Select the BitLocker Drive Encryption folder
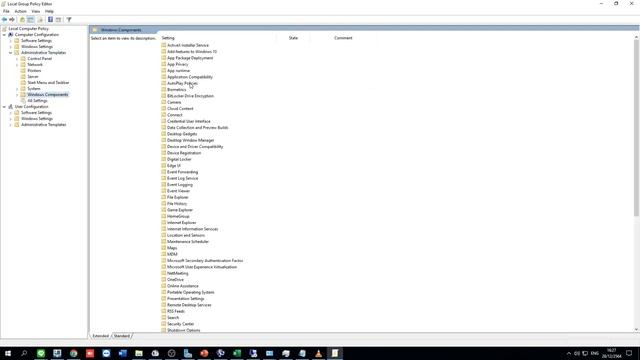 [x=190, y=96]
